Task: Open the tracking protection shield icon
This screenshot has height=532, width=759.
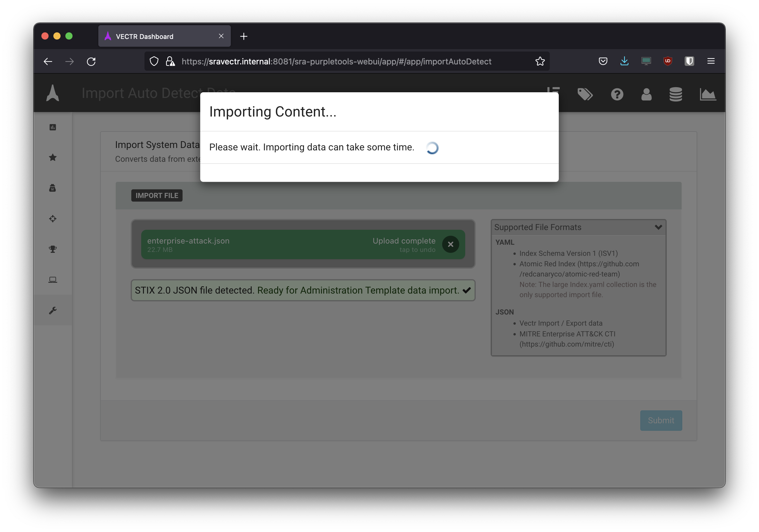Action: [154, 61]
